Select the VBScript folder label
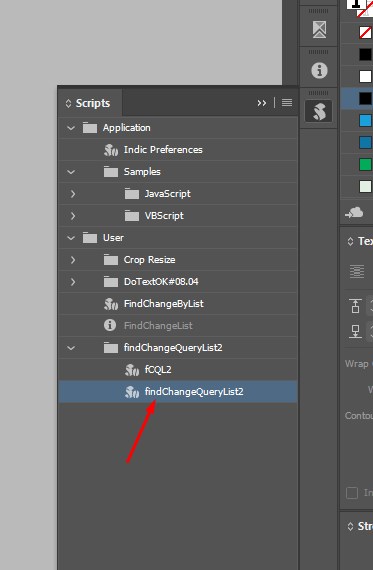This screenshot has width=373, height=570. point(164,216)
